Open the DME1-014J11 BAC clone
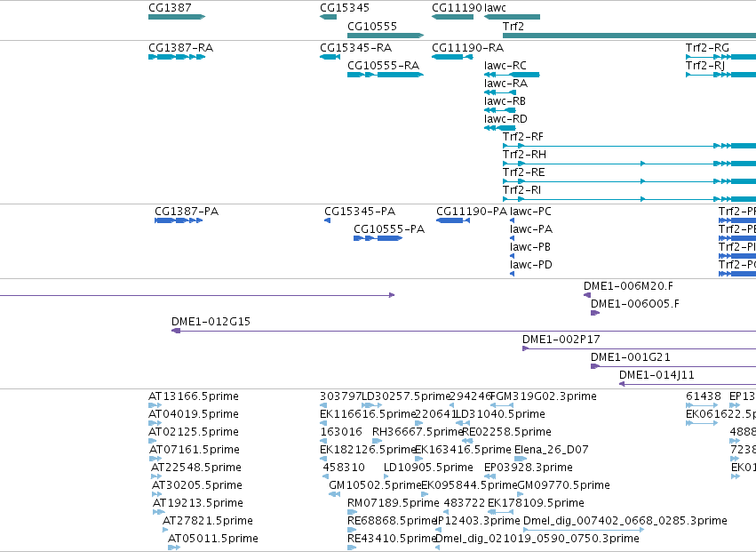This screenshot has width=756, height=552. pyautogui.click(x=657, y=375)
